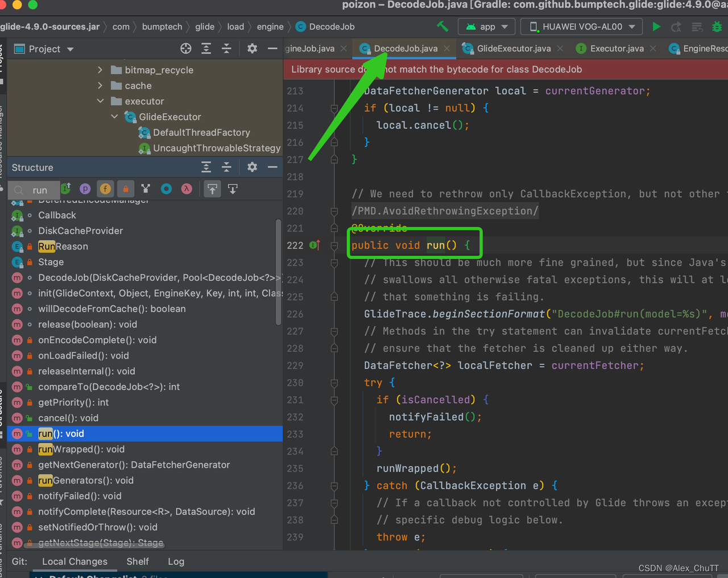Close the DecodeJob.java tab
The height and width of the screenshot is (578, 728).
point(446,48)
